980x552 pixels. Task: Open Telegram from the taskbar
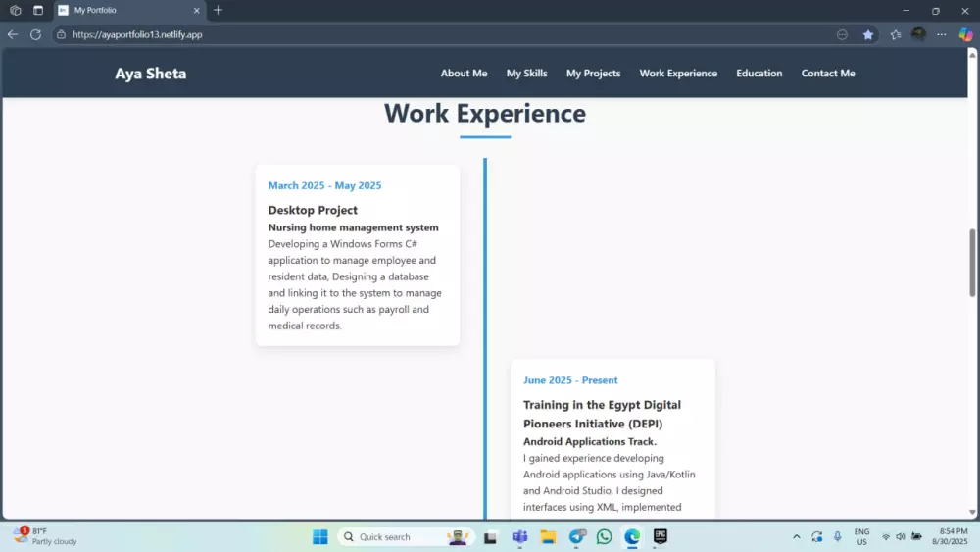(x=577, y=537)
